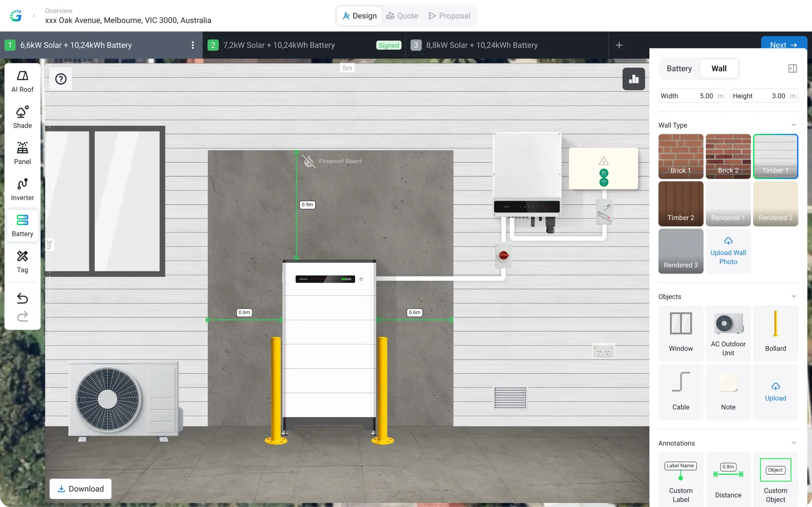Open the Shade tool
The width and height of the screenshot is (812, 507).
[x=22, y=118]
